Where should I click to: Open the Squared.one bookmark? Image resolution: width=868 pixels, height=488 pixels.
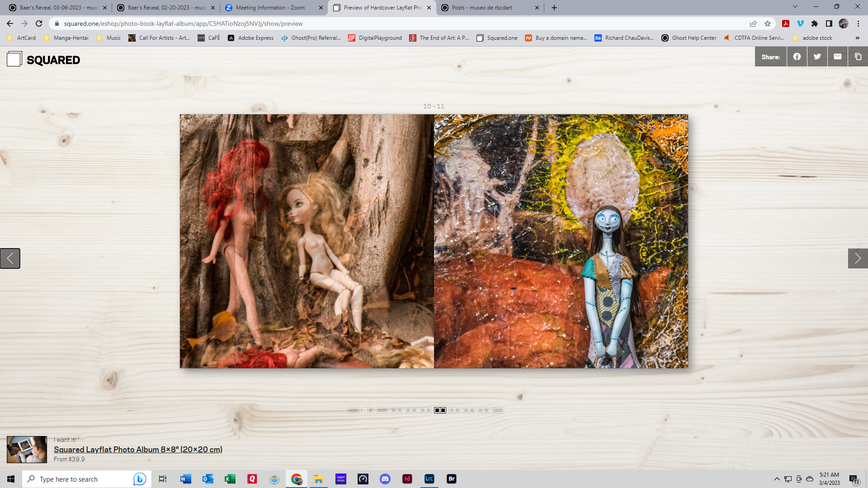pyautogui.click(x=497, y=38)
